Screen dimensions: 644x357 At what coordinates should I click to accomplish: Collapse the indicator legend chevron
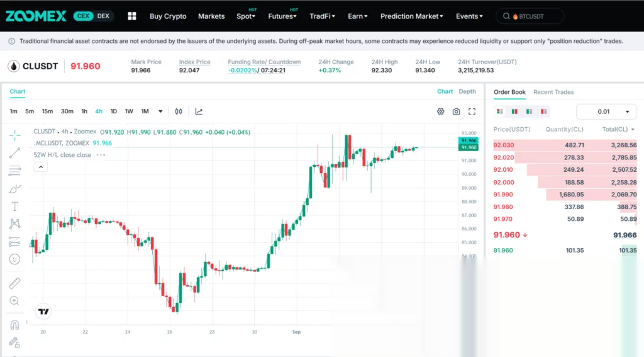coord(41,167)
